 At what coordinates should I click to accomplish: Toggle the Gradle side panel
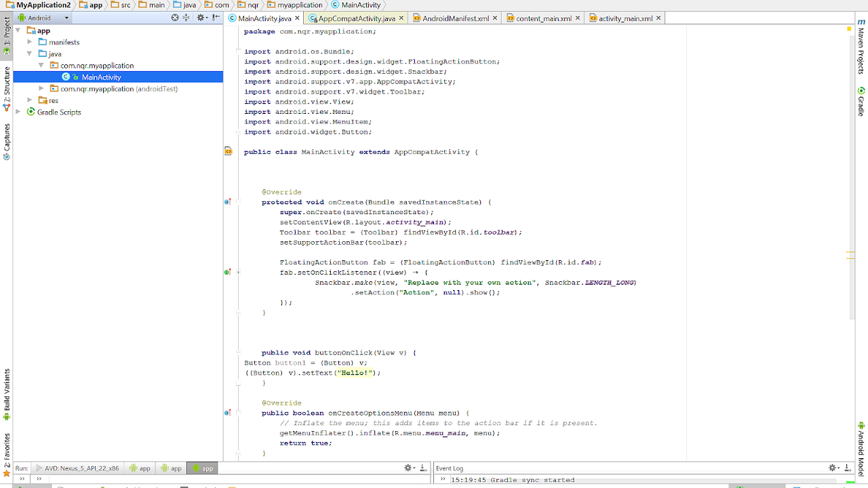click(x=861, y=102)
